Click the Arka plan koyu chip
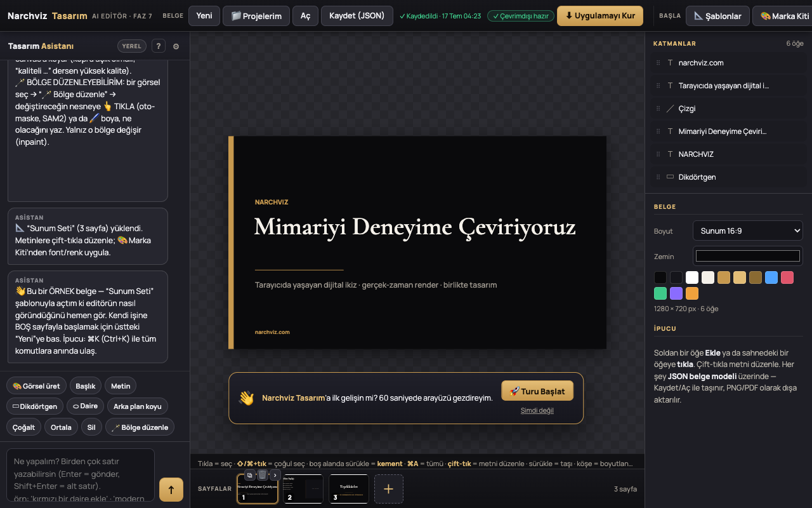 click(x=138, y=406)
